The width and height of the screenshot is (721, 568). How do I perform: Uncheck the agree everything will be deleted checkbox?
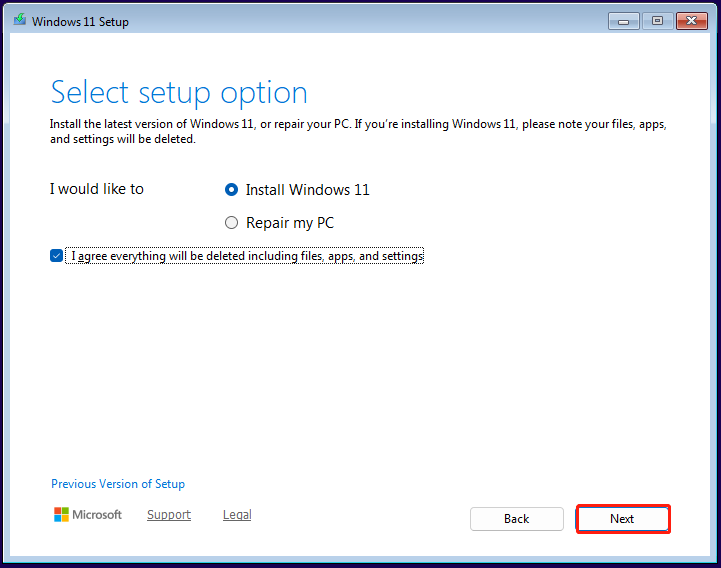[57, 256]
